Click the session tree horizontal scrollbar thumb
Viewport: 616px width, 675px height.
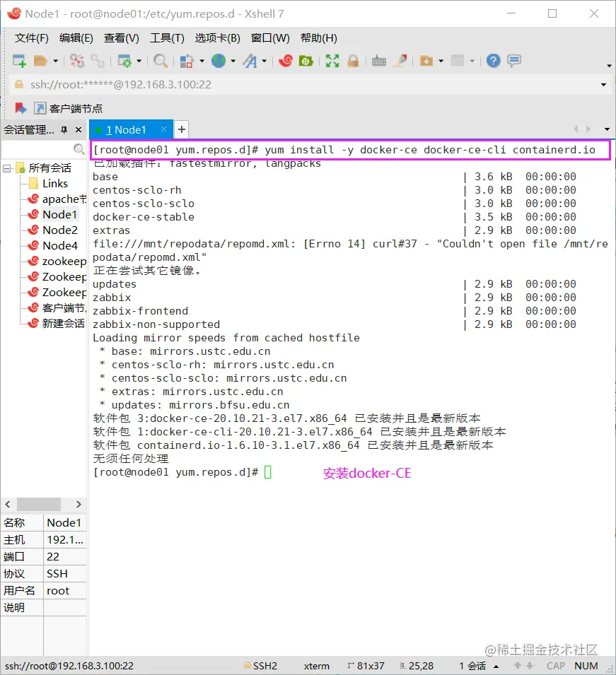click(x=39, y=504)
